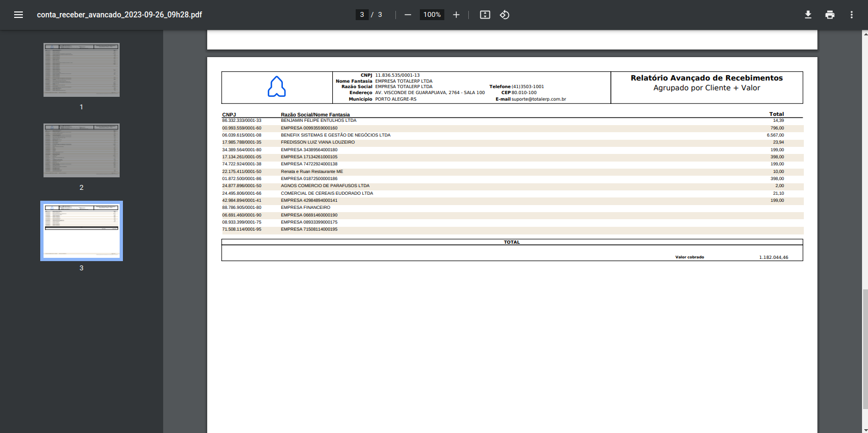The image size is (868, 433).
Task: Open page 2 thumbnail
Action: coord(82,150)
